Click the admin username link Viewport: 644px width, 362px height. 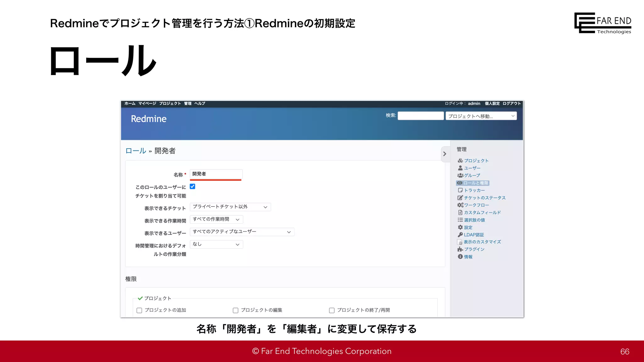pos(474,103)
